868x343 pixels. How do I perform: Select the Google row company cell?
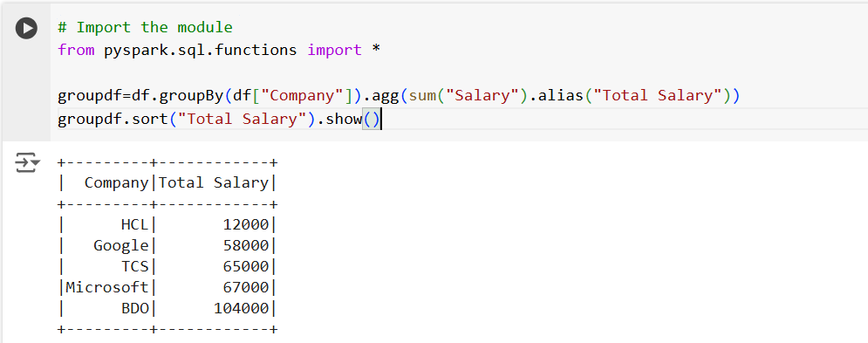(x=121, y=245)
